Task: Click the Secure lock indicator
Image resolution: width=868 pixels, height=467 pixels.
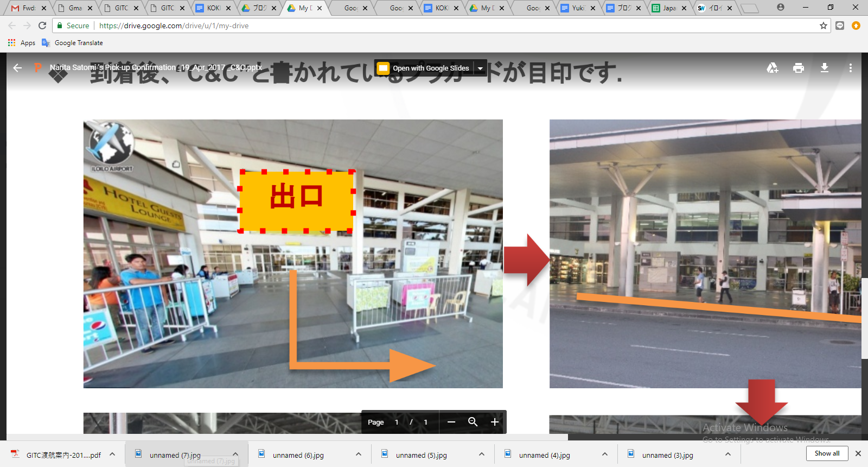Action: 73,26
